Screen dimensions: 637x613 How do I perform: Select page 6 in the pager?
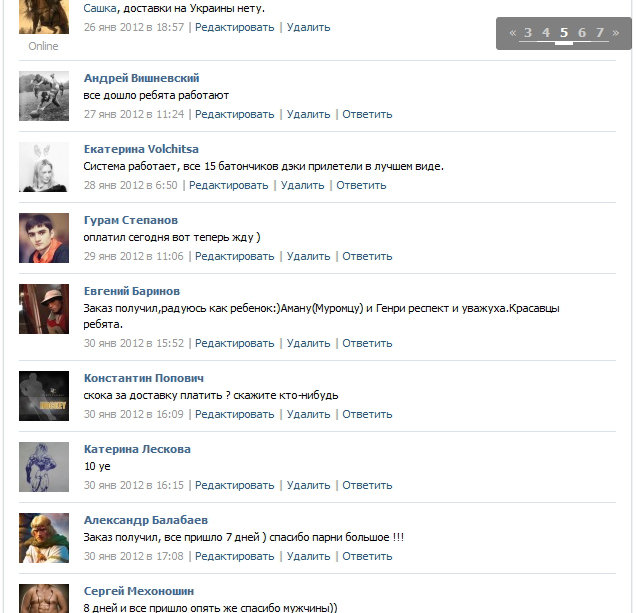pos(582,32)
